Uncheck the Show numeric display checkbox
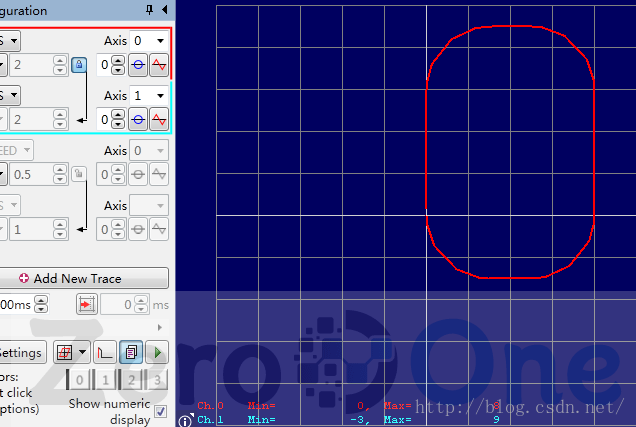 [160, 412]
